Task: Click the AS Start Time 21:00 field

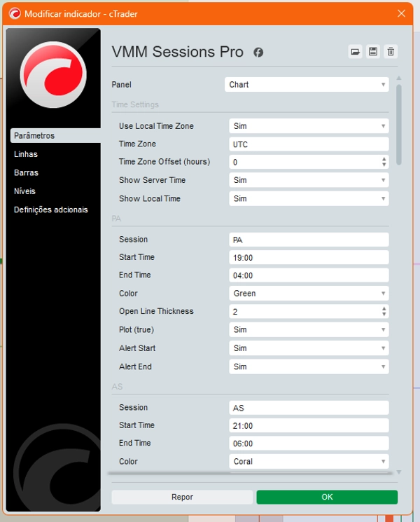Action: pyautogui.click(x=309, y=426)
